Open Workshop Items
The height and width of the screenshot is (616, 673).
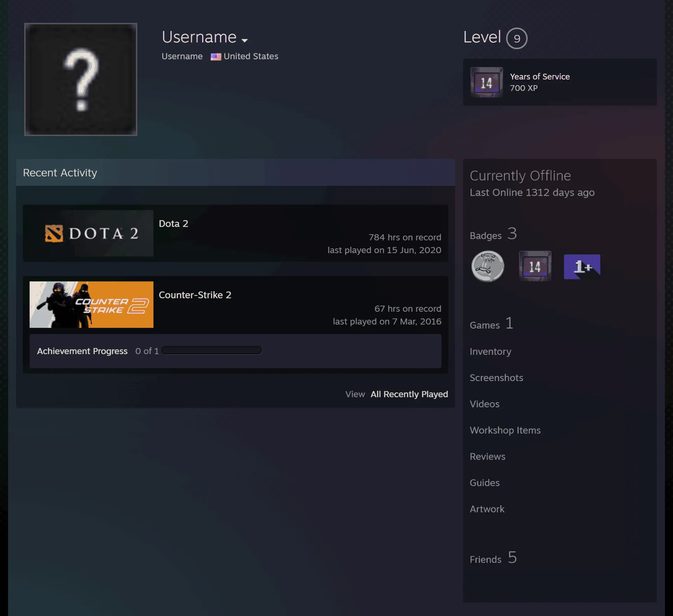coord(505,430)
